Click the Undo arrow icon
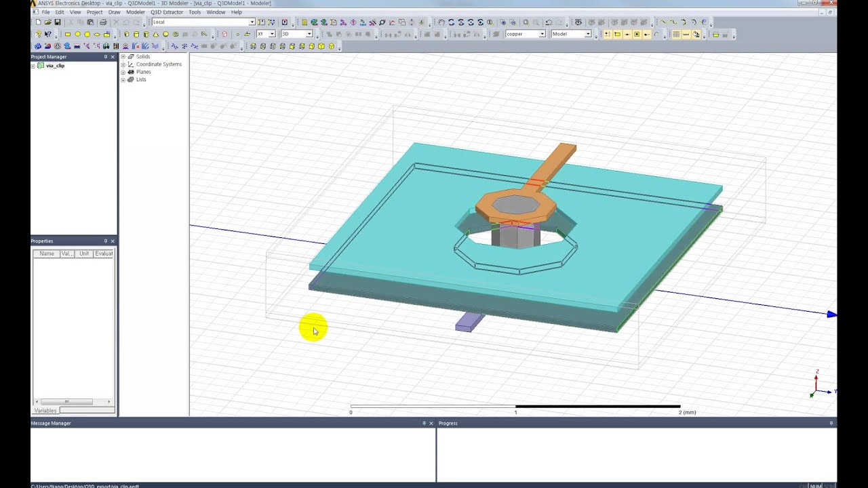The height and width of the screenshot is (488, 868). click(549, 22)
